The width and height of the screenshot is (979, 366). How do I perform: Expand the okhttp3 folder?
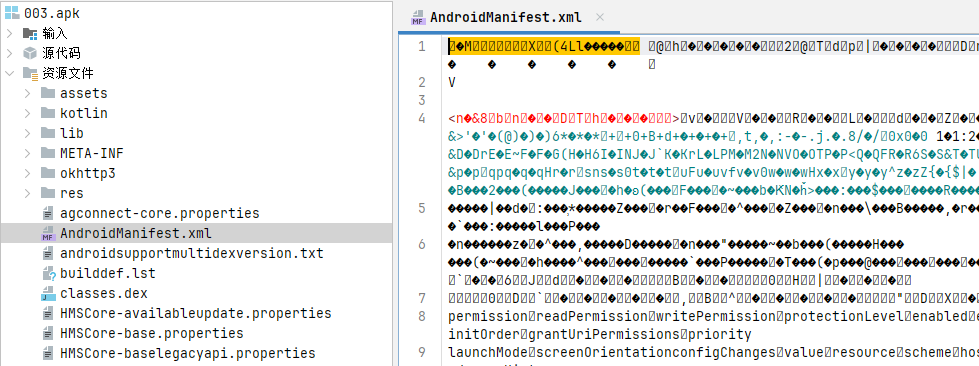click(27, 173)
